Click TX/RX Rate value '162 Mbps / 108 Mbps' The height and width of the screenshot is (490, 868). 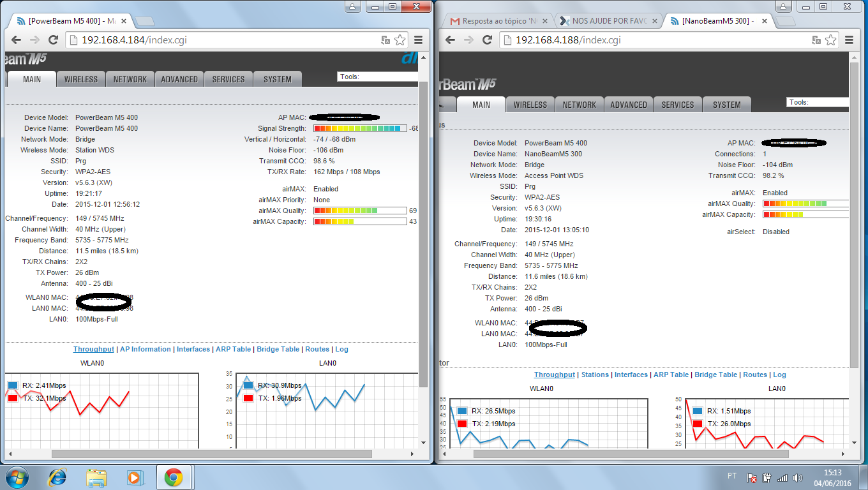pyautogui.click(x=347, y=172)
